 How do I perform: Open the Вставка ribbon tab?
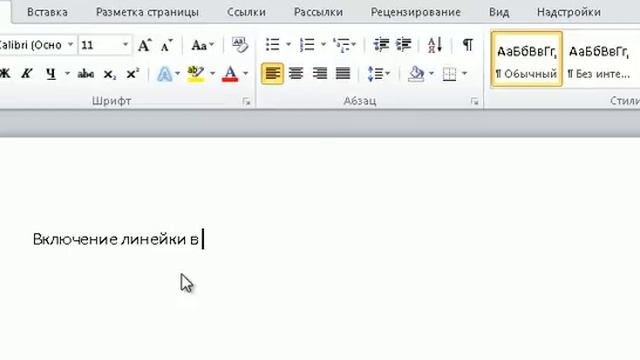47,12
